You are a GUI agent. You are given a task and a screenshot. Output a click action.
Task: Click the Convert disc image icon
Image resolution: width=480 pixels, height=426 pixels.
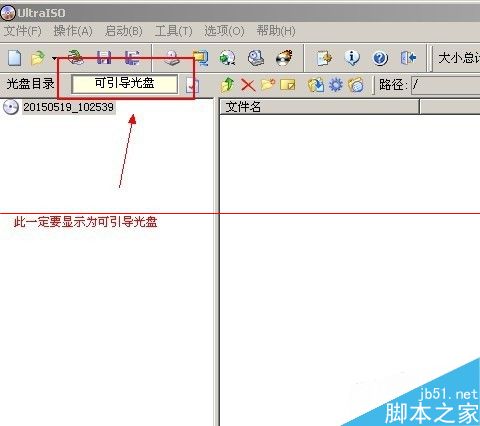[x=228, y=58]
